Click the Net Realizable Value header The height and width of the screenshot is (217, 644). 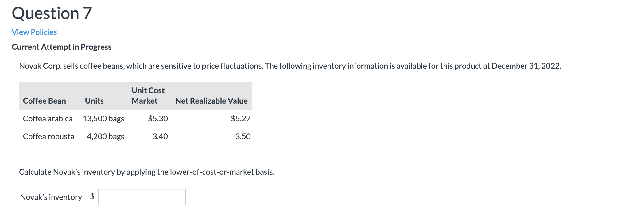(211, 101)
